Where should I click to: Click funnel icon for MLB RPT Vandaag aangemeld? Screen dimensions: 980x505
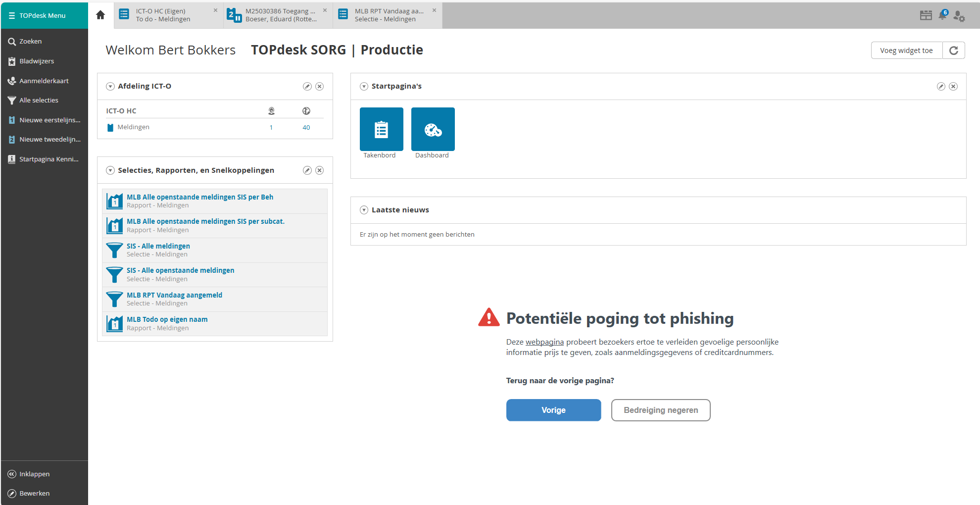[x=115, y=299]
